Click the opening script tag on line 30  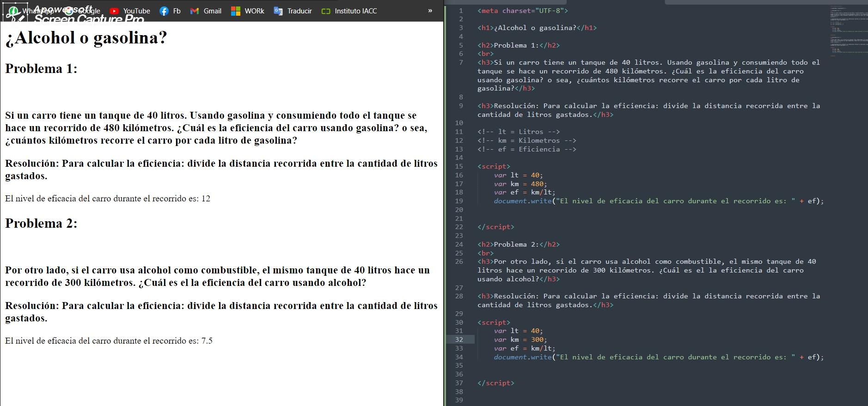click(x=494, y=322)
